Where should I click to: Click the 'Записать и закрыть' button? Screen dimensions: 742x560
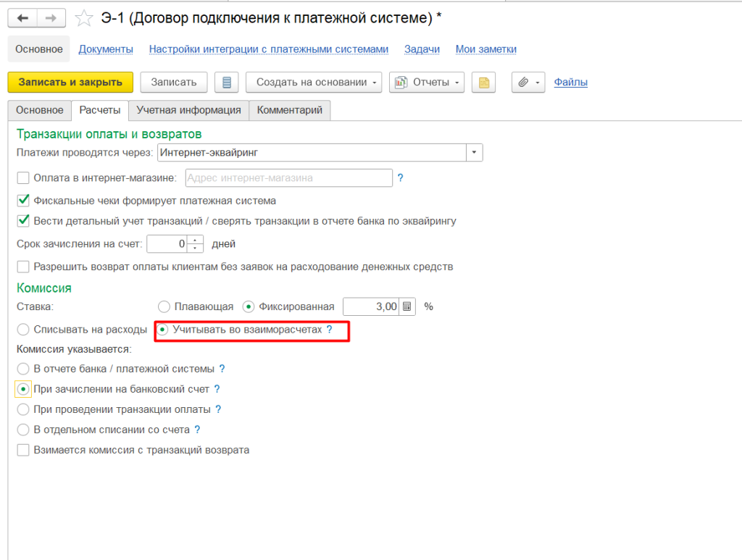(70, 82)
